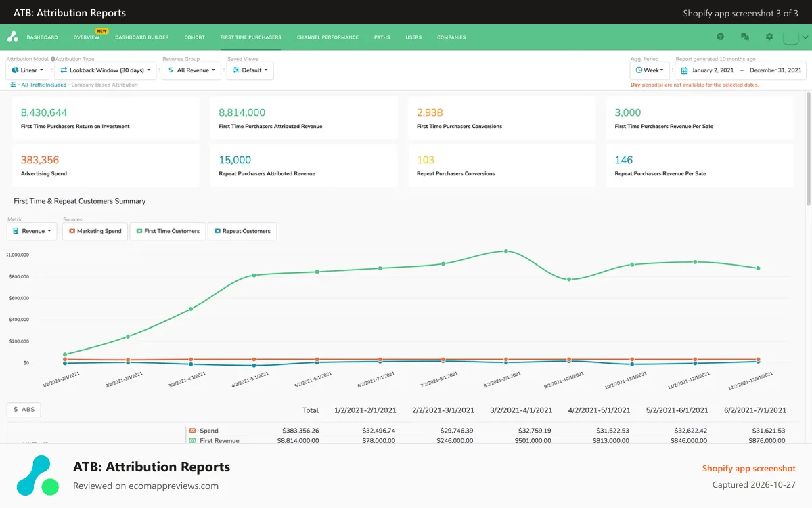The height and width of the screenshot is (508, 812).
Task: Click the dollar icon in All Revenue
Action: click(171, 70)
